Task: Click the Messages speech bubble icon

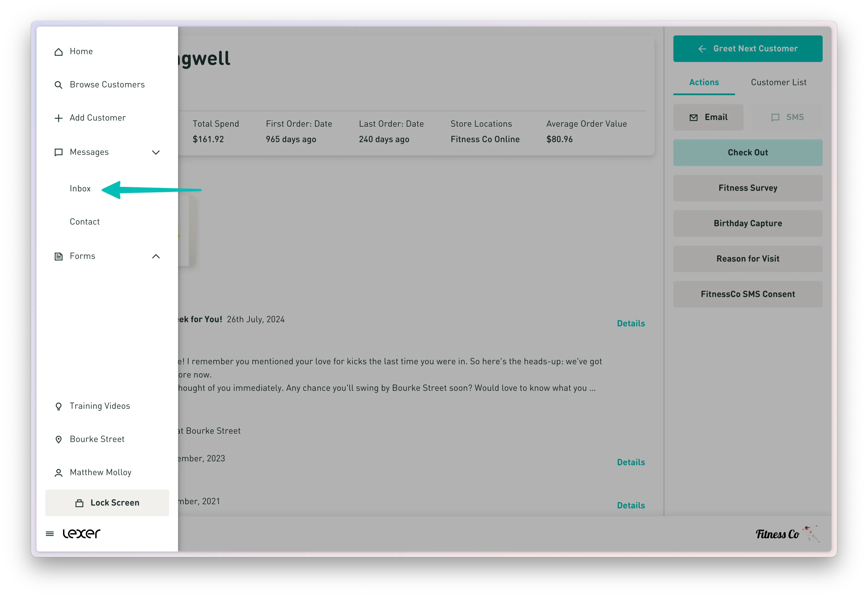Action: click(x=58, y=152)
